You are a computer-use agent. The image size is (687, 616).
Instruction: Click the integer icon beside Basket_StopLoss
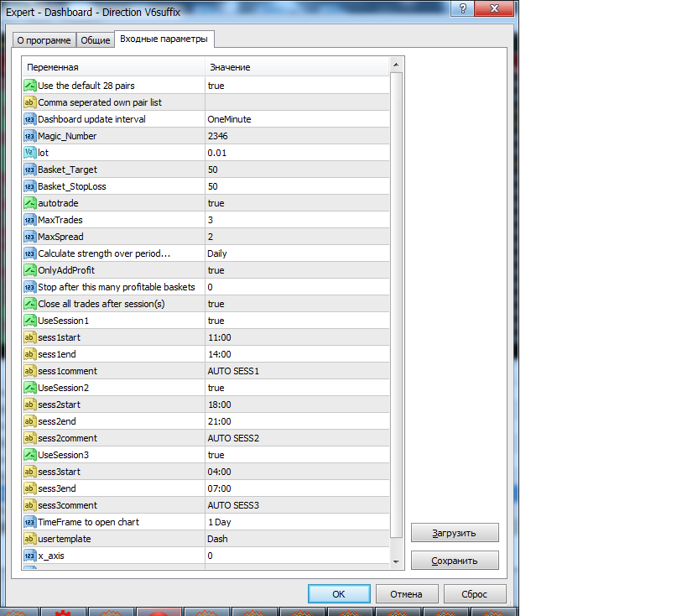click(30, 186)
